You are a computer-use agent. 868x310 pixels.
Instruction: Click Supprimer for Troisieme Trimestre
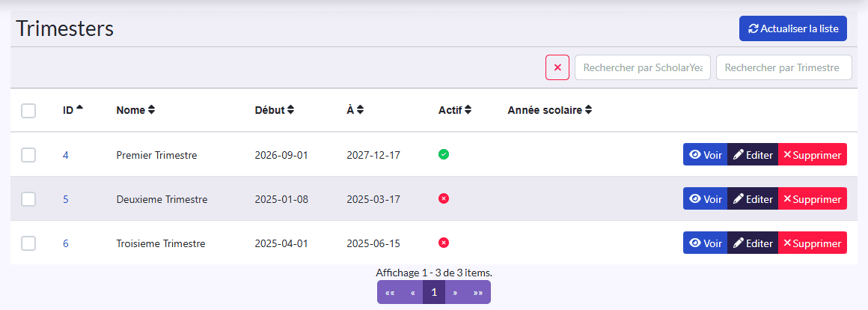coord(813,243)
